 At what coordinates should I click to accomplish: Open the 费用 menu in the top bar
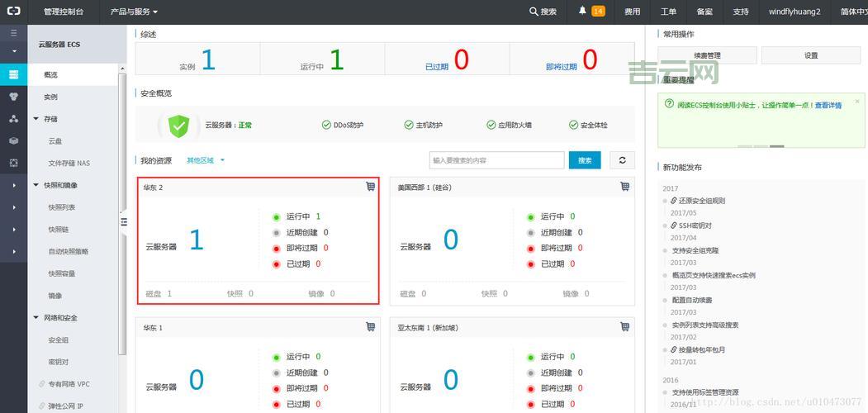tap(632, 12)
